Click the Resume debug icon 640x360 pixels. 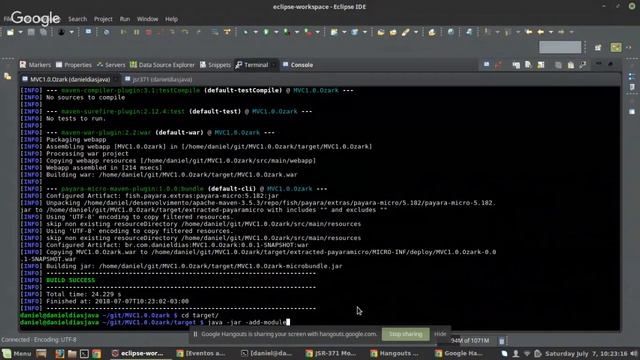pos(124,32)
